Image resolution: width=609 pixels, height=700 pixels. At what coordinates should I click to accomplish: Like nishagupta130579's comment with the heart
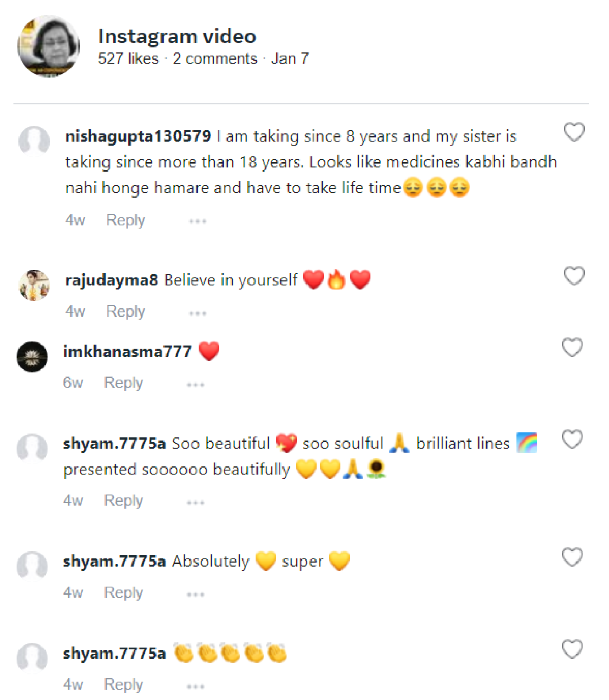tap(574, 132)
